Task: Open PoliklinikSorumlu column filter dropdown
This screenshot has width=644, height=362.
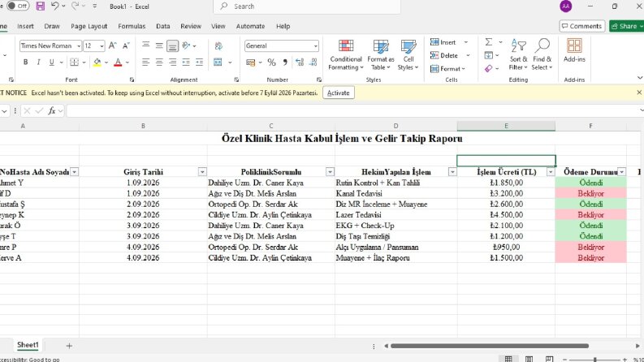Action: coord(330,172)
